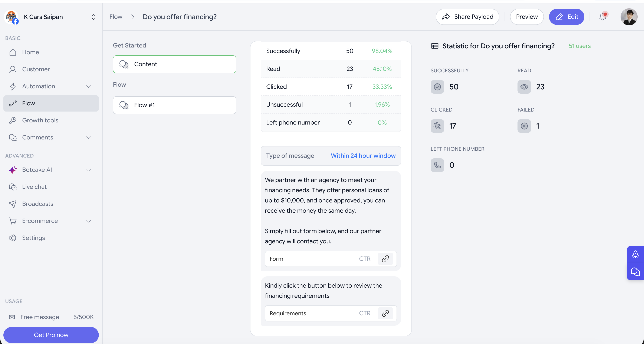The width and height of the screenshot is (644, 344).
Task: Click Get Pro now
Action: click(x=51, y=335)
